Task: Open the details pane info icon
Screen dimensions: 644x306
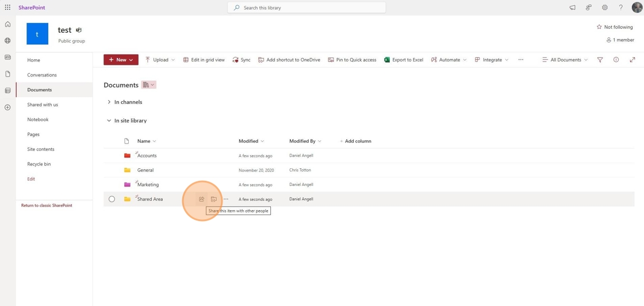Action: click(616, 60)
